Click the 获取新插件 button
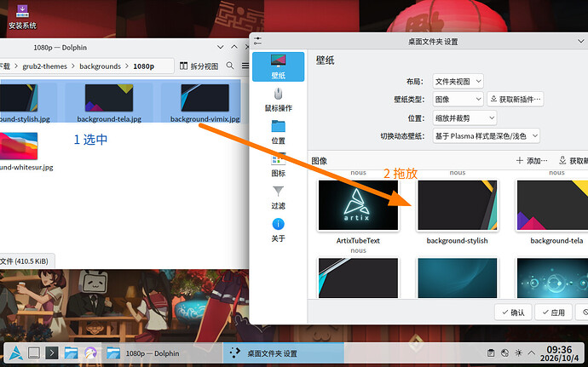 [x=516, y=100]
